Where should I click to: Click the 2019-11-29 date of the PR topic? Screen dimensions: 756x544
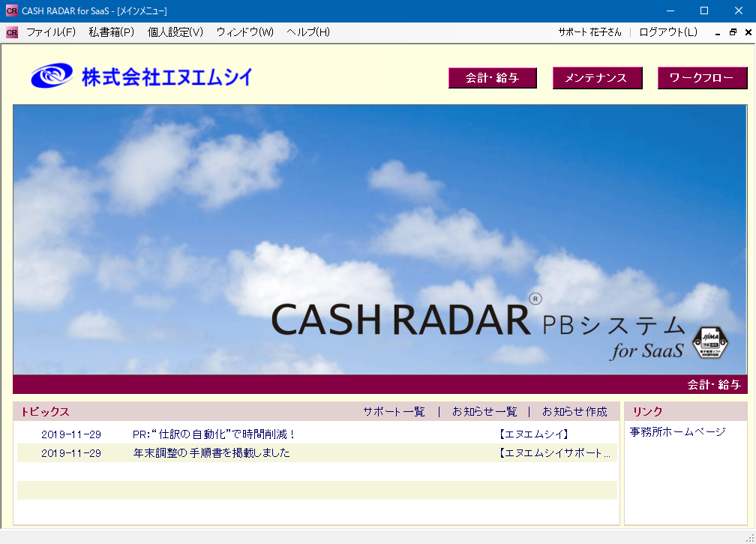71,434
